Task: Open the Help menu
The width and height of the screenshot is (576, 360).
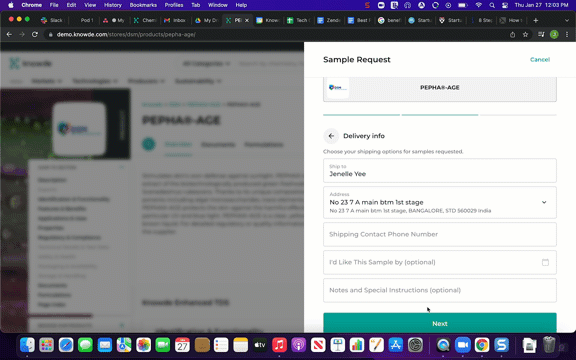Action: (x=241, y=5)
